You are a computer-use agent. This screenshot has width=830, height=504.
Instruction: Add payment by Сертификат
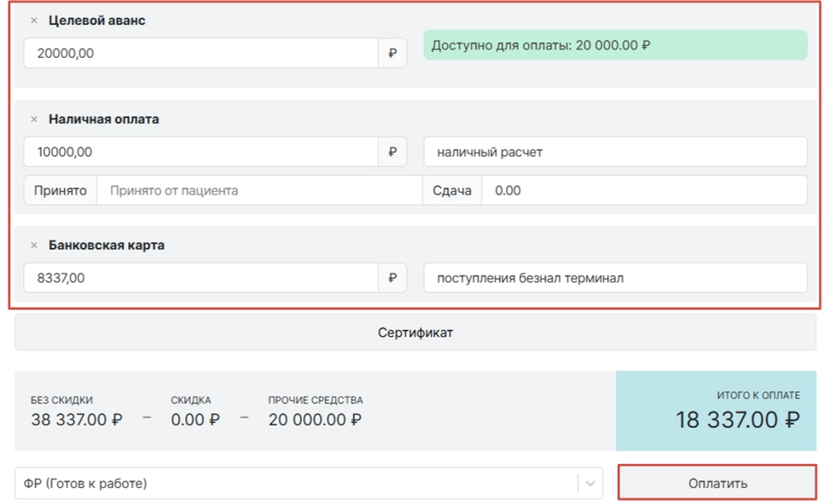(415, 333)
